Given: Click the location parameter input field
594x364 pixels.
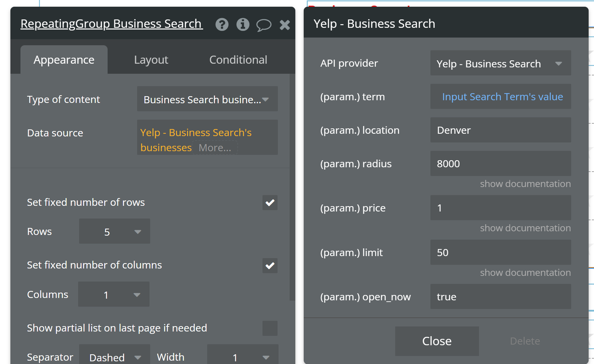Looking at the screenshot, I should coord(500,130).
